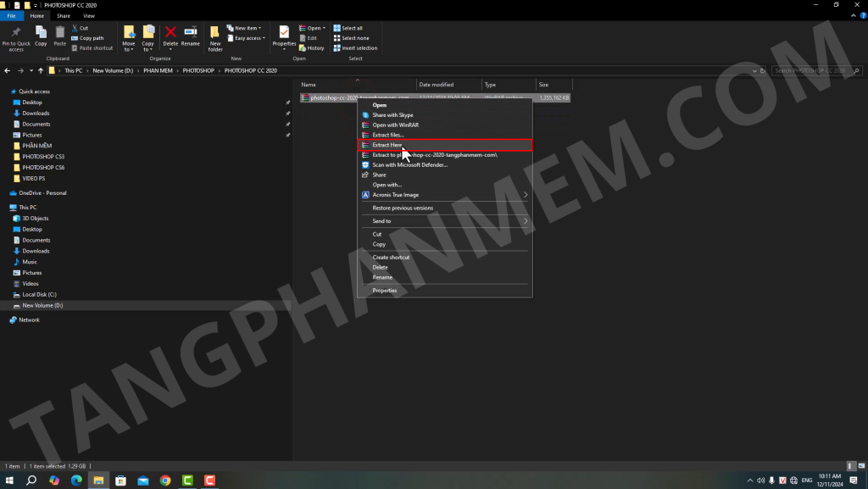Open Properties from the ribbon icon
The height and width of the screenshot is (489, 868).
(284, 33)
